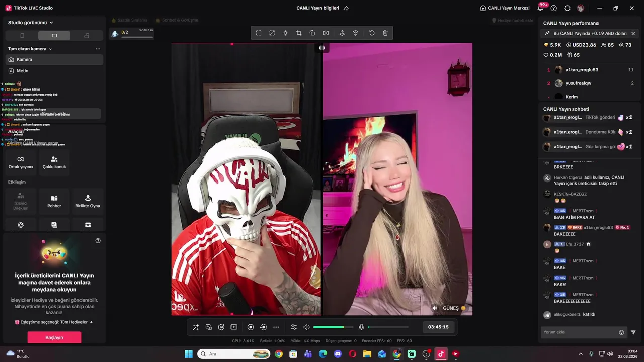
Task: Close the +0.19 ABD doları banner
Action: 633,33
